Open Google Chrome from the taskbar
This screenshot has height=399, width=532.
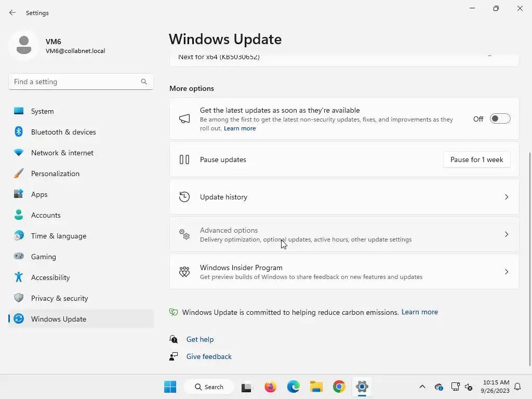(x=339, y=387)
